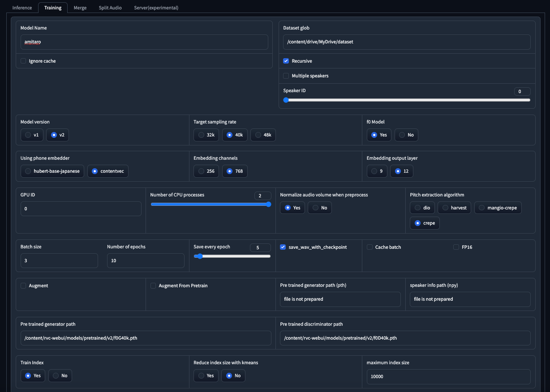Enable Augment From Pretrain checkbox
This screenshot has height=392, width=550.
click(153, 285)
